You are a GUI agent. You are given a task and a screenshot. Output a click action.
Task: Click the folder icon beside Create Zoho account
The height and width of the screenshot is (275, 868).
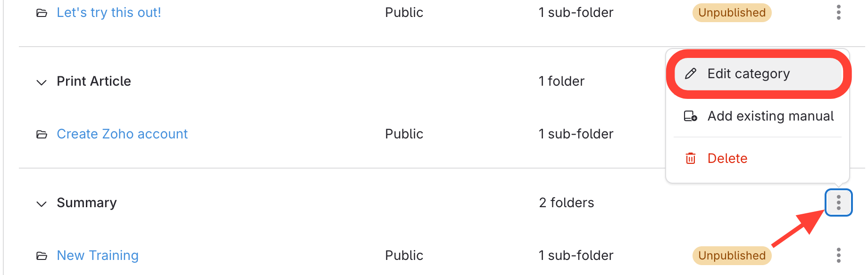42,135
